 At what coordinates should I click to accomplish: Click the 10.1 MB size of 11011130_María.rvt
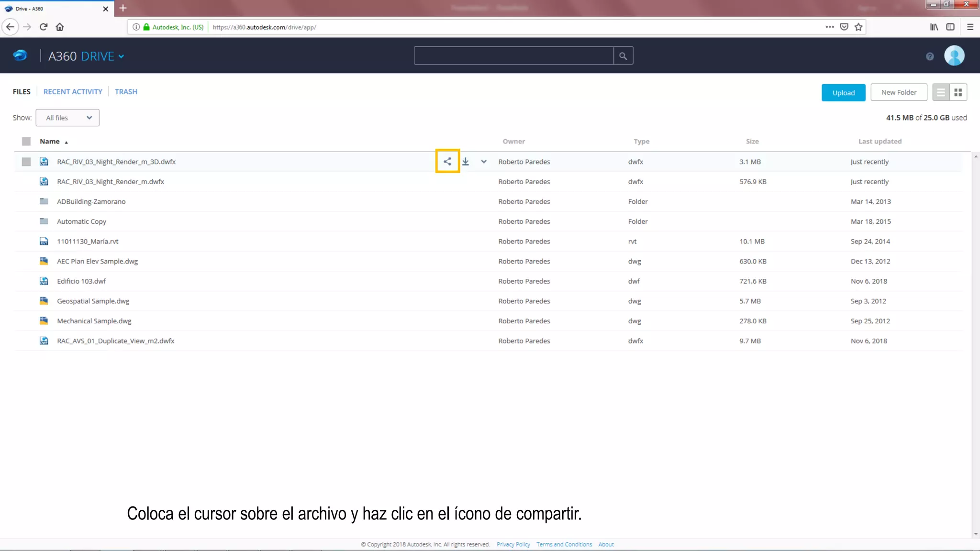tap(752, 241)
